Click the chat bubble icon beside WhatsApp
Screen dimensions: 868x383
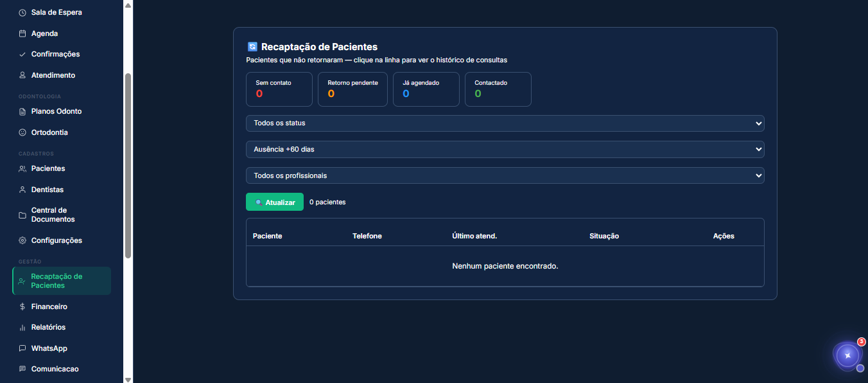click(22, 348)
